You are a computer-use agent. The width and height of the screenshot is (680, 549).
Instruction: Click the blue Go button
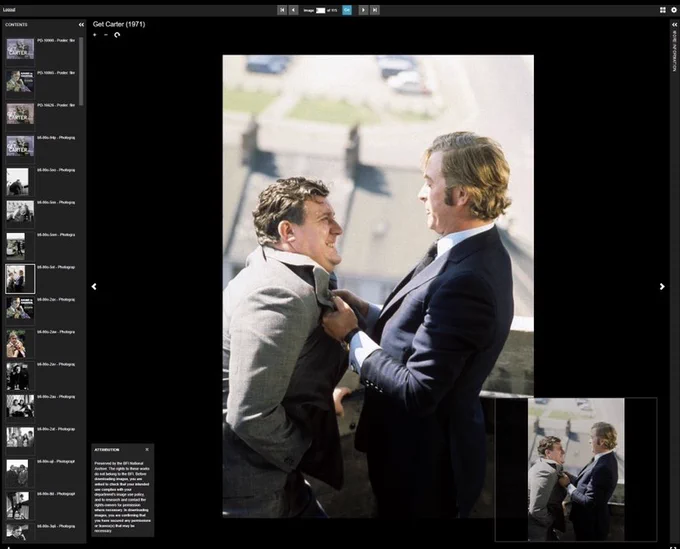point(347,10)
